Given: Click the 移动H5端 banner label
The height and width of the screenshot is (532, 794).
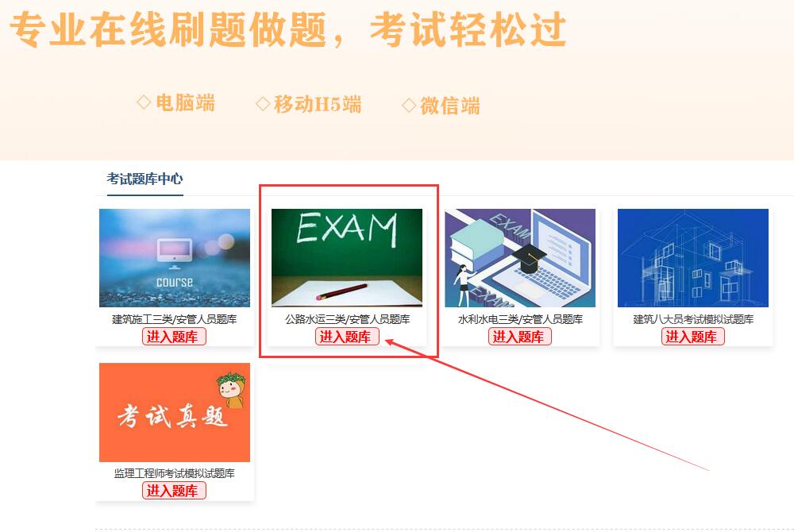Looking at the screenshot, I should 318,104.
